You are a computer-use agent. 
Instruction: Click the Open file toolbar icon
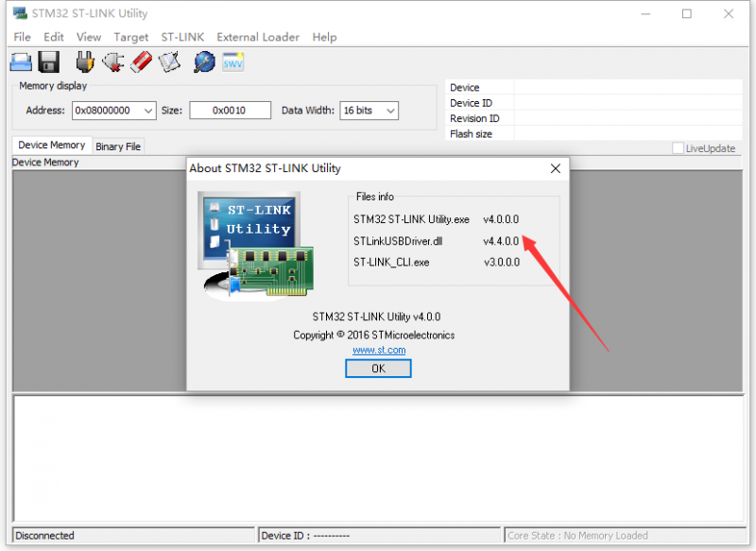(x=21, y=61)
